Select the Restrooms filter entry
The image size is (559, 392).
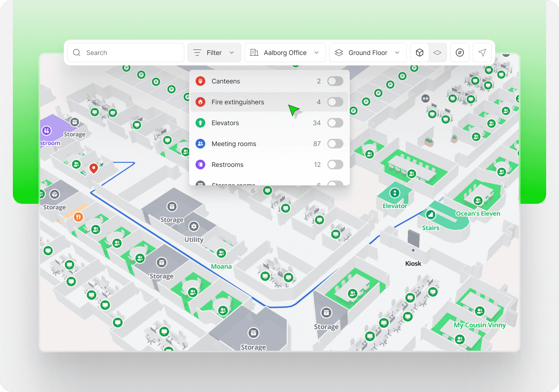(x=269, y=165)
